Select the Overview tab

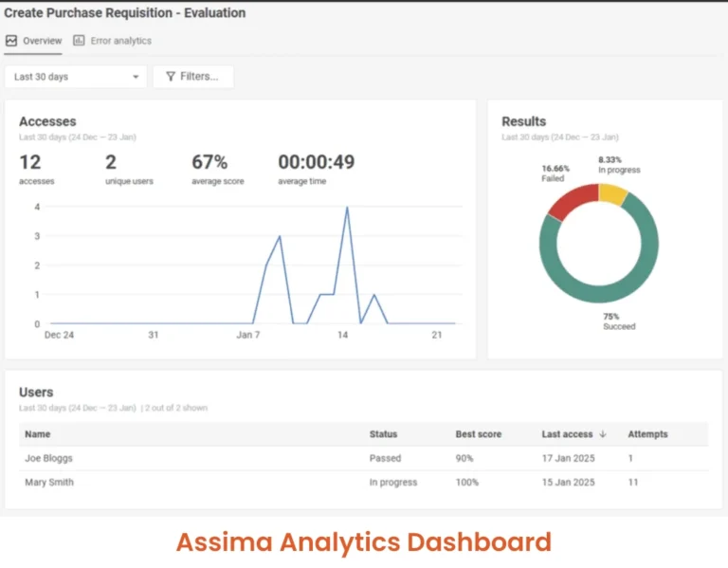pyautogui.click(x=42, y=41)
